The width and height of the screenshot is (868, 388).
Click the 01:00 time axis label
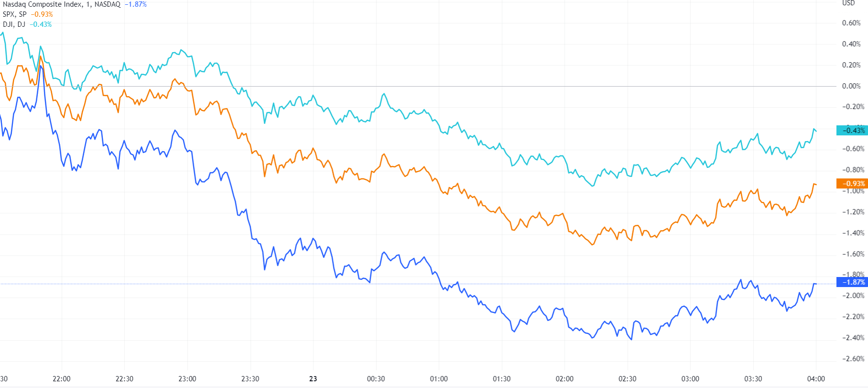[439, 379]
